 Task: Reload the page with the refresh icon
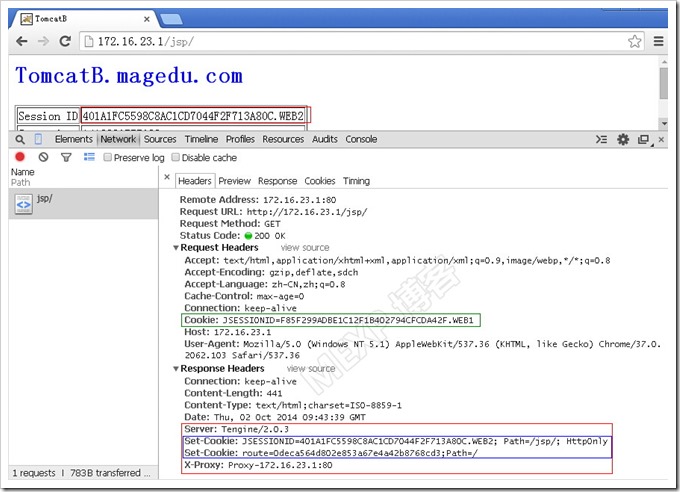[65, 41]
